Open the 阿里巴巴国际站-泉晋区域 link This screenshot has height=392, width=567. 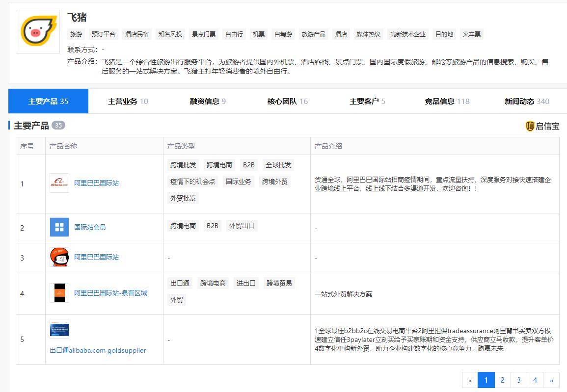tap(110, 293)
